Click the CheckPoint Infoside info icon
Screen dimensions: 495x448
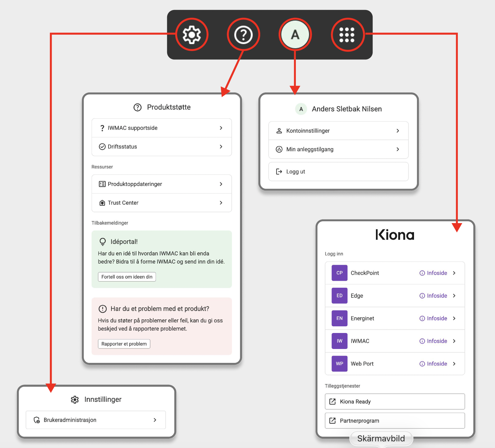click(x=422, y=273)
